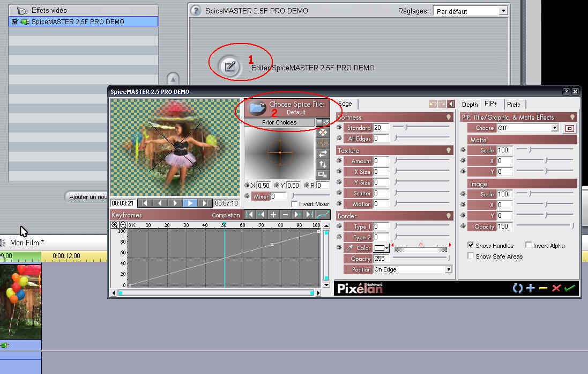The width and height of the screenshot is (588, 374).
Task: Click the rectangle scale icon below flip icons
Action: [x=323, y=174]
